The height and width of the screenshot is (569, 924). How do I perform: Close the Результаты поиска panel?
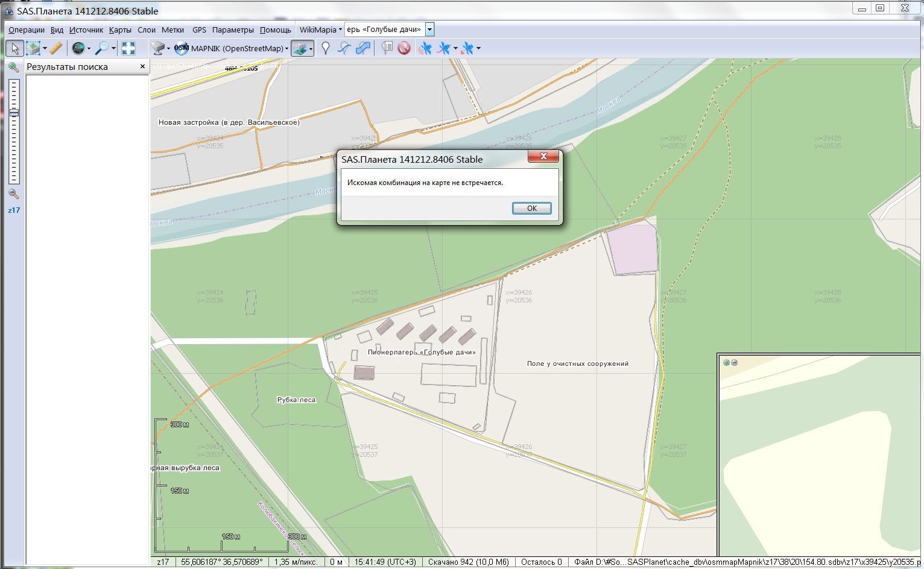point(142,66)
